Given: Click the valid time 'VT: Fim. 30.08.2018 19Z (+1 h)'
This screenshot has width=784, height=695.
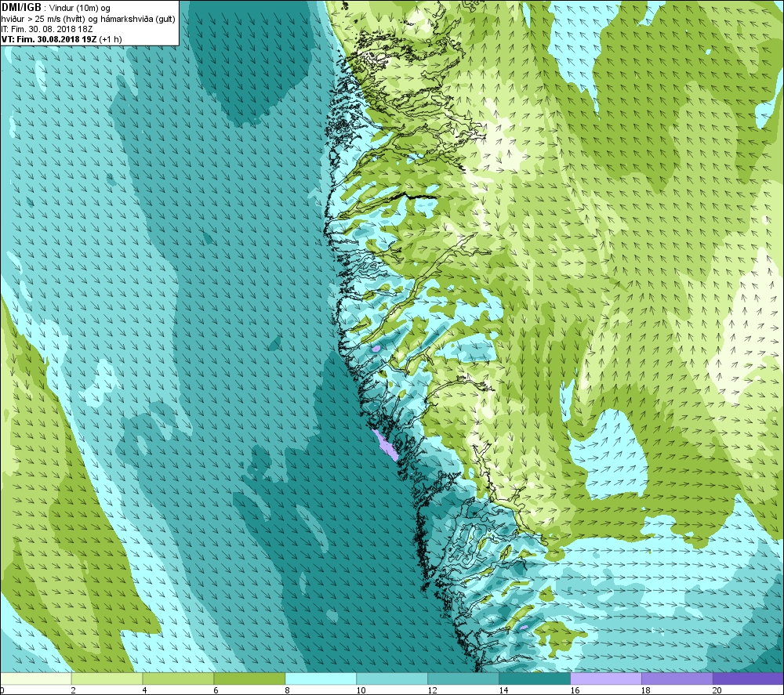Looking at the screenshot, I should (61, 39).
